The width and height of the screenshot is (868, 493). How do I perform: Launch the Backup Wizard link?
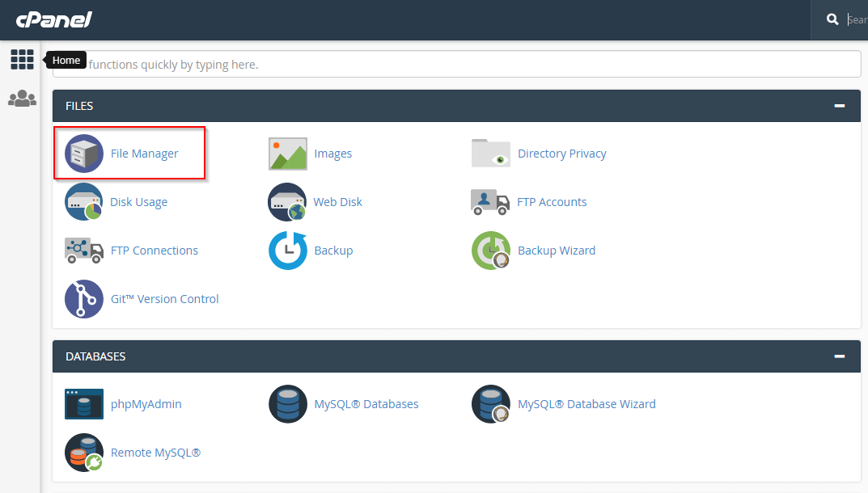tap(557, 251)
